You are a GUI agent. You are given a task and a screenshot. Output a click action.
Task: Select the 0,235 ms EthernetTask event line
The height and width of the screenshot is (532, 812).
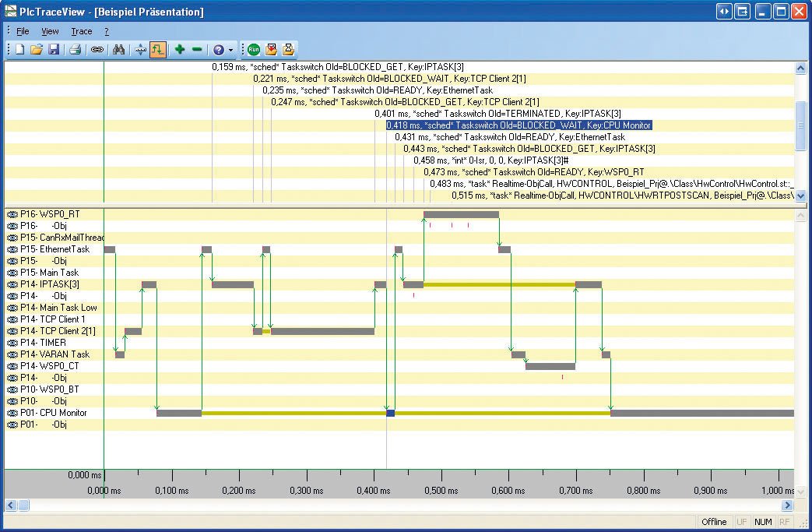point(378,90)
